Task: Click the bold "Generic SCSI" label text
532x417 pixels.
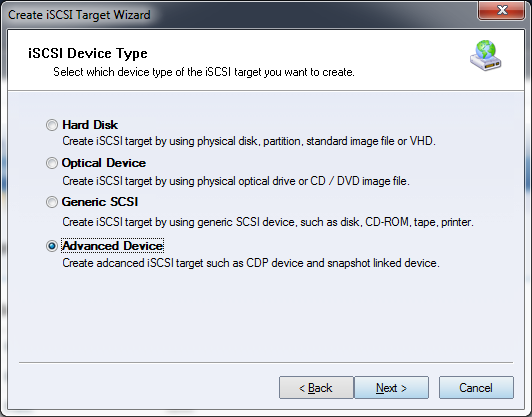Action: 100,202
